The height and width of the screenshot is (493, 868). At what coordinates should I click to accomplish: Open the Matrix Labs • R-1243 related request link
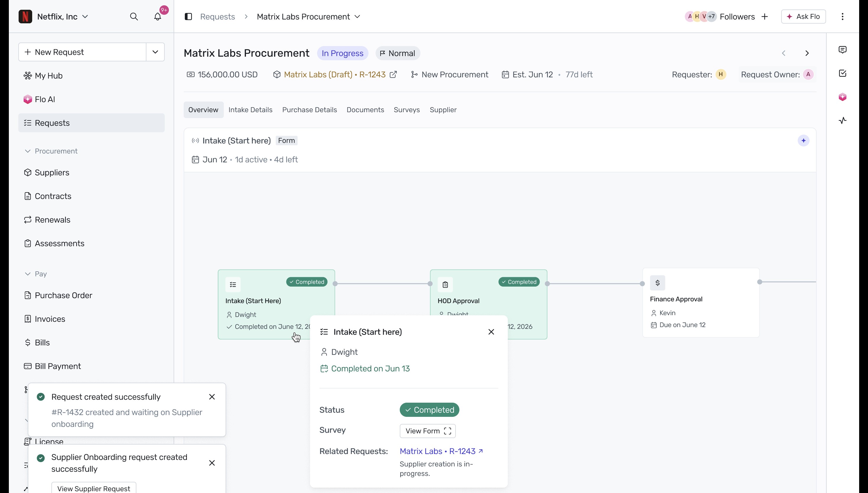tap(441, 451)
